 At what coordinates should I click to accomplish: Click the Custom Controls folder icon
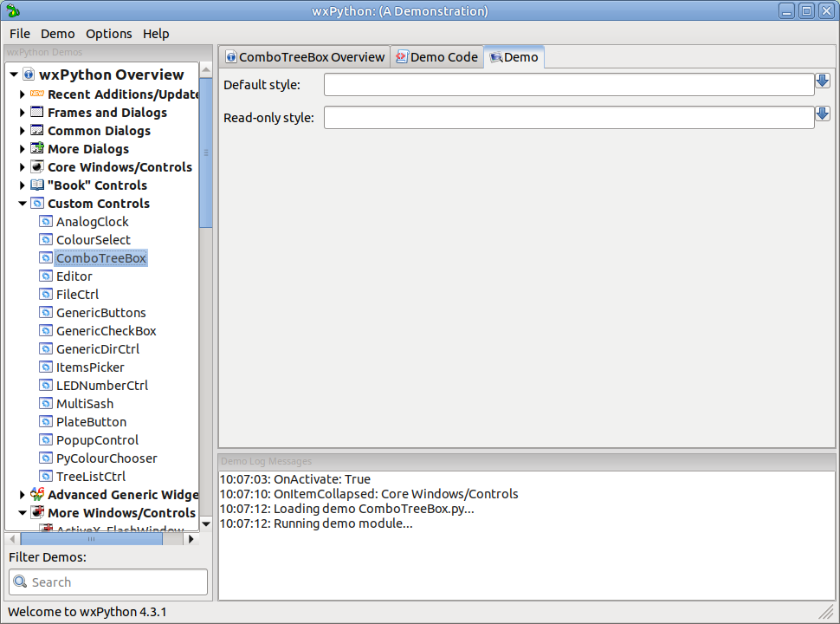[x=37, y=203]
